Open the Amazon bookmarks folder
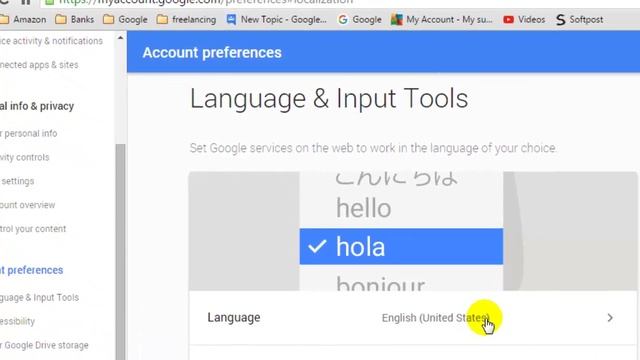 click(x=23, y=20)
